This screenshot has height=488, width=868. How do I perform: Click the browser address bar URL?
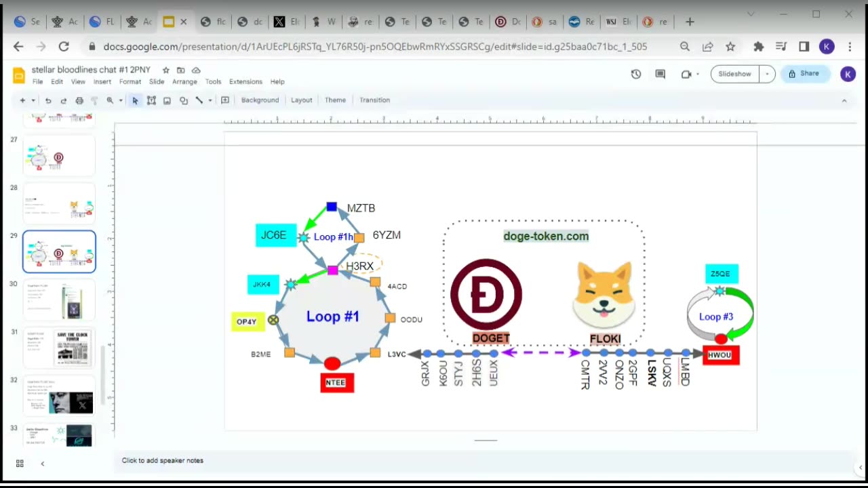(375, 47)
